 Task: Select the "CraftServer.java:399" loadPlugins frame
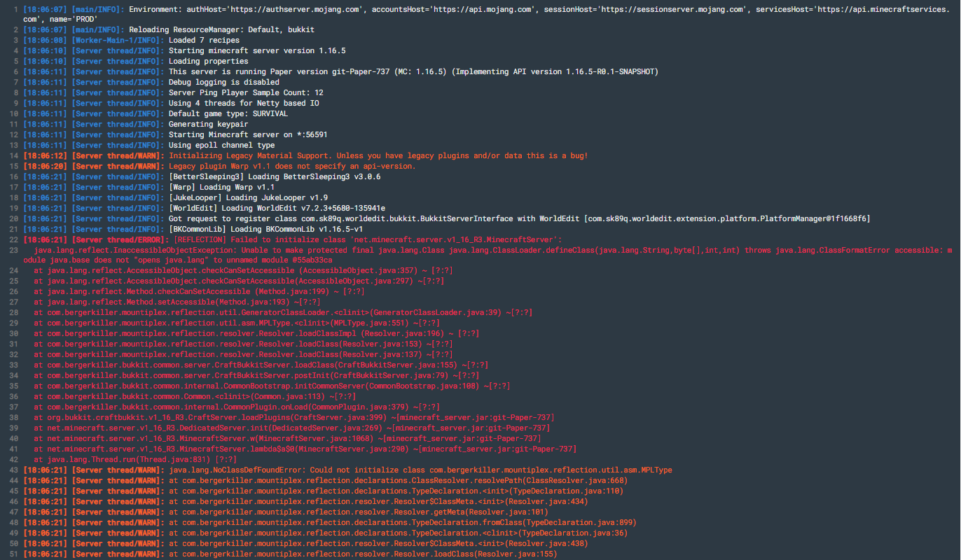click(x=294, y=419)
